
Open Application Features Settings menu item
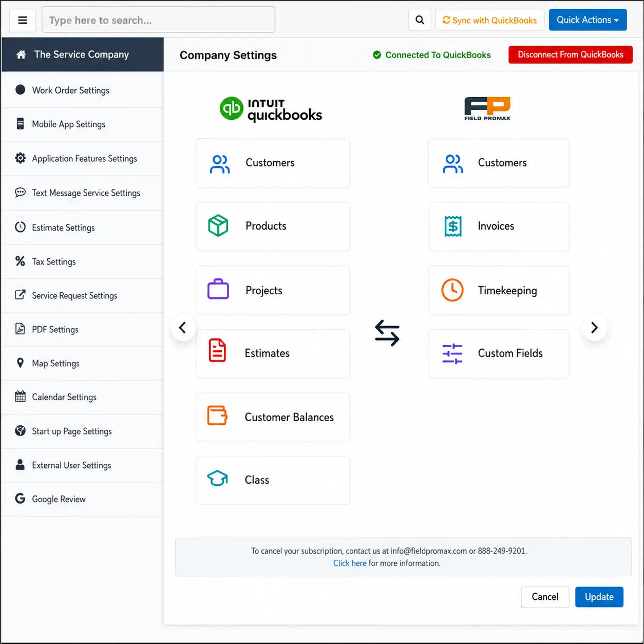tap(82, 159)
